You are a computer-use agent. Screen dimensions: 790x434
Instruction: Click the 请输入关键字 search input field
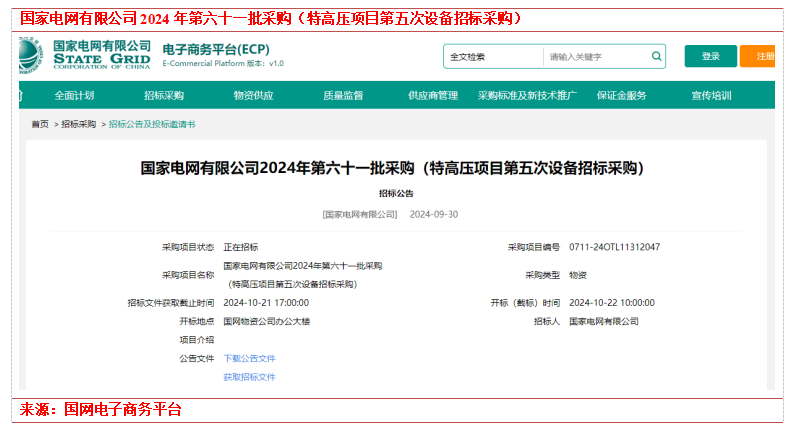click(x=595, y=57)
